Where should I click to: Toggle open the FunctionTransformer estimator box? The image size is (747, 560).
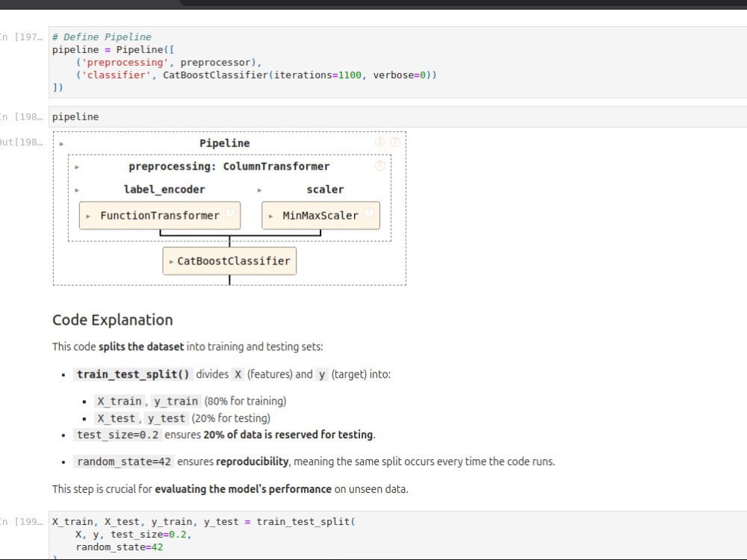coord(159,215)
